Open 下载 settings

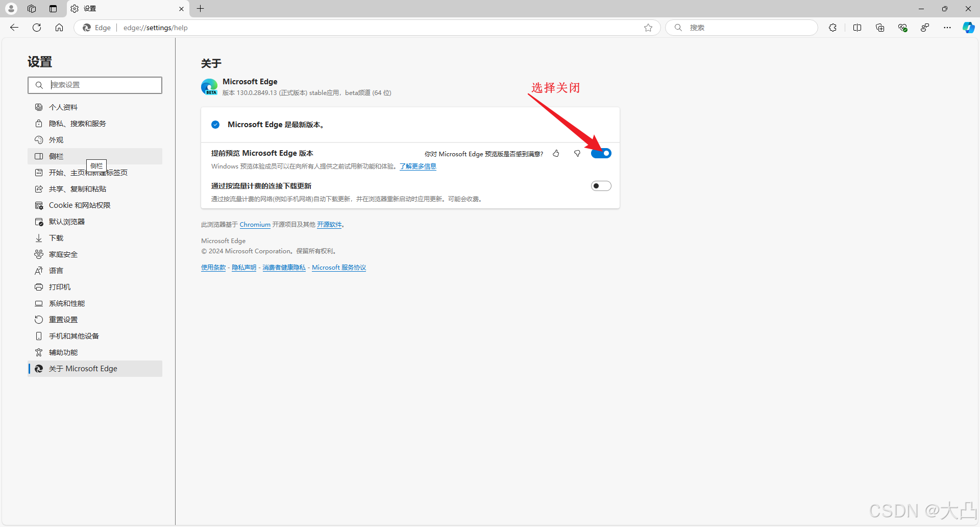[95, 238]
